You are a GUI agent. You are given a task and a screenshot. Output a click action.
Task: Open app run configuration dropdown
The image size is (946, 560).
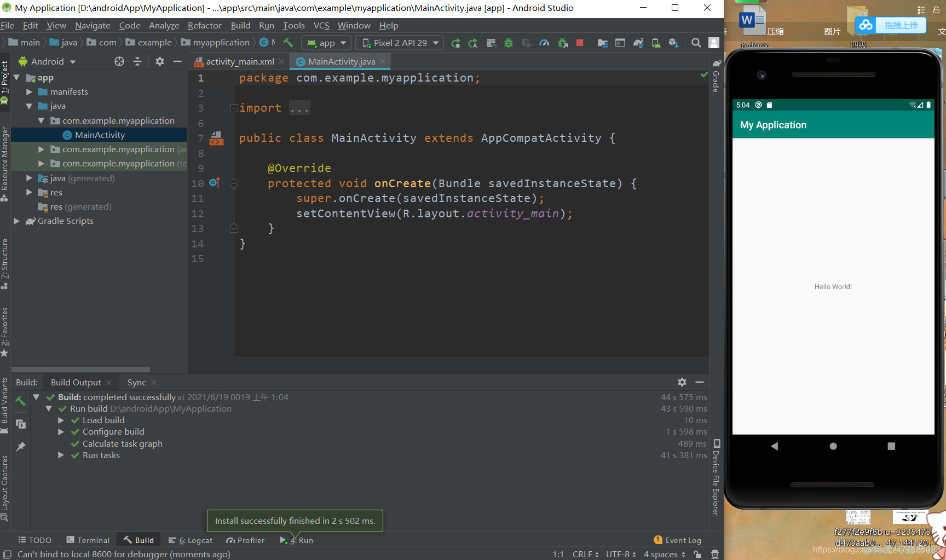tap(327, 43)
